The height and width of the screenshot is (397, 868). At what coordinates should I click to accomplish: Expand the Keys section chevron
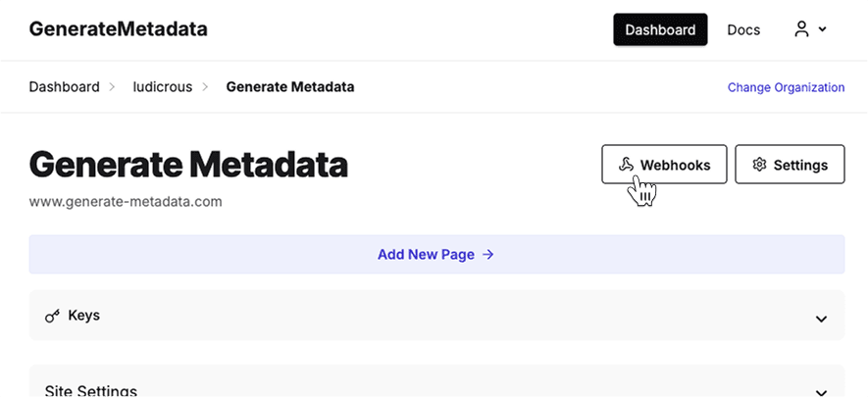click(821, 319)
